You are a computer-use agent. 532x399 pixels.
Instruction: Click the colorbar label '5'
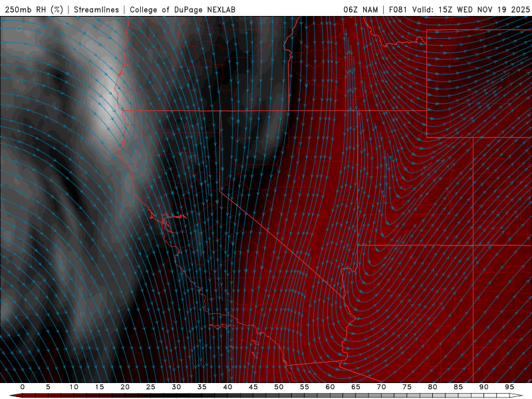[x=48, y=387]
